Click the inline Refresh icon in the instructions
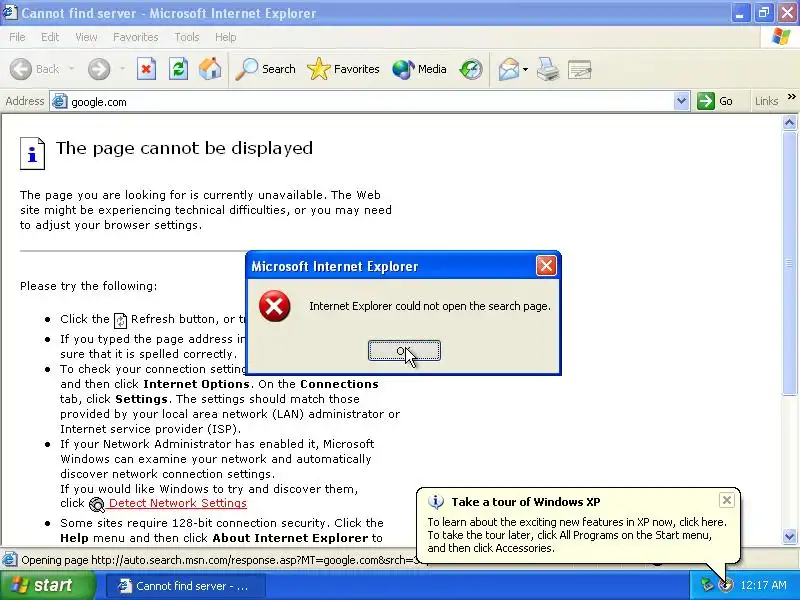800x600 pixels. coord(120,320)
